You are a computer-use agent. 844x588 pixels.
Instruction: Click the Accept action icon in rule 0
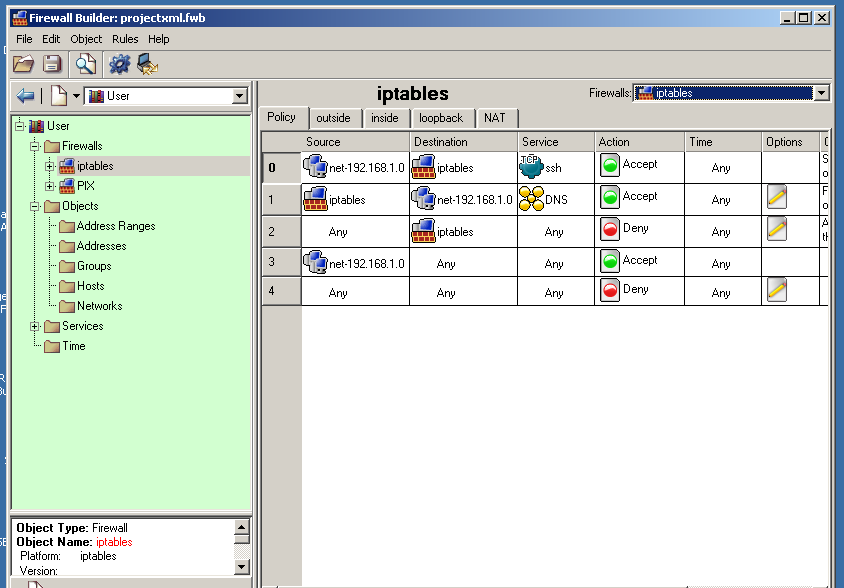pos(610,166)
